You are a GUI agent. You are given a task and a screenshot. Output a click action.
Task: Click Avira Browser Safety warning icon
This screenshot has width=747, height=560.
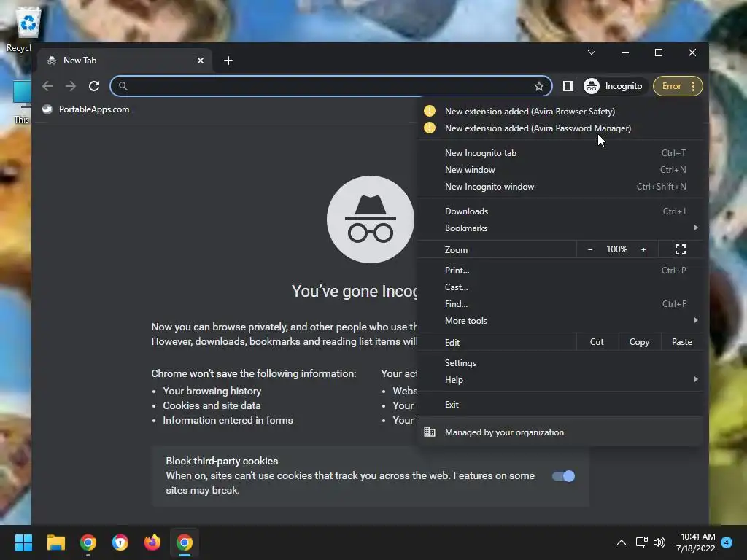[x=429, y=111]
